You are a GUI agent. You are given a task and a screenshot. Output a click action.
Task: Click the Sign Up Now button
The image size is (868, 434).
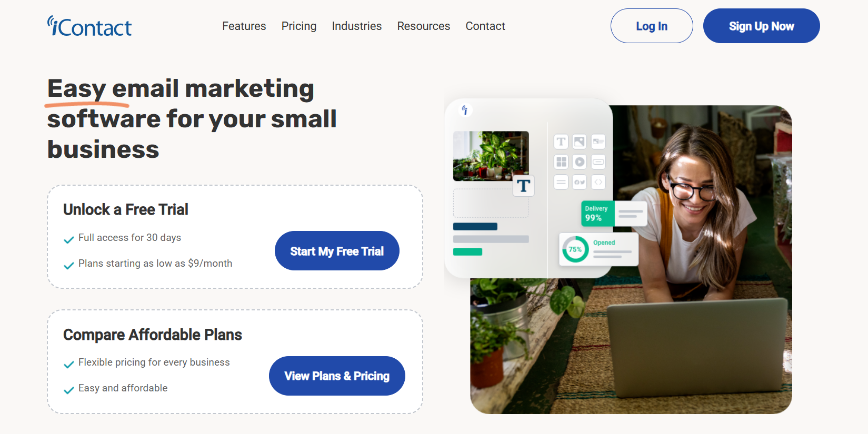click(x=762, y=26)
